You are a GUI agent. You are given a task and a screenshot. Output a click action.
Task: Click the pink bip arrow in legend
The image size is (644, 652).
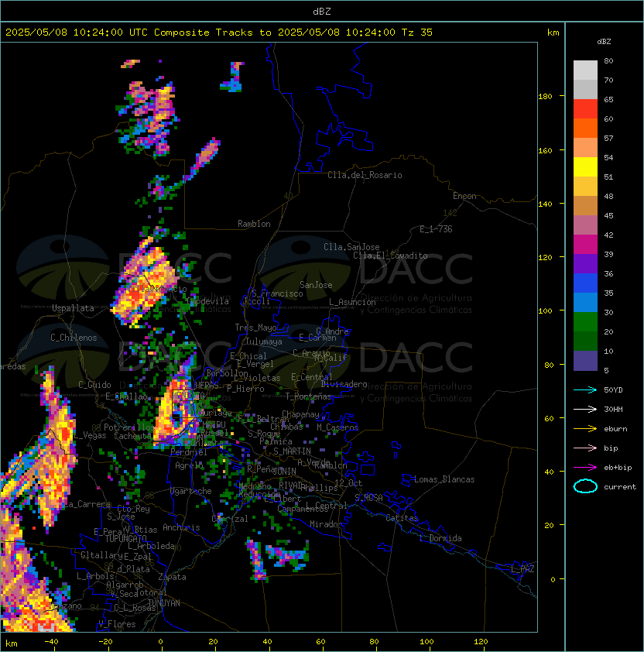585,448
